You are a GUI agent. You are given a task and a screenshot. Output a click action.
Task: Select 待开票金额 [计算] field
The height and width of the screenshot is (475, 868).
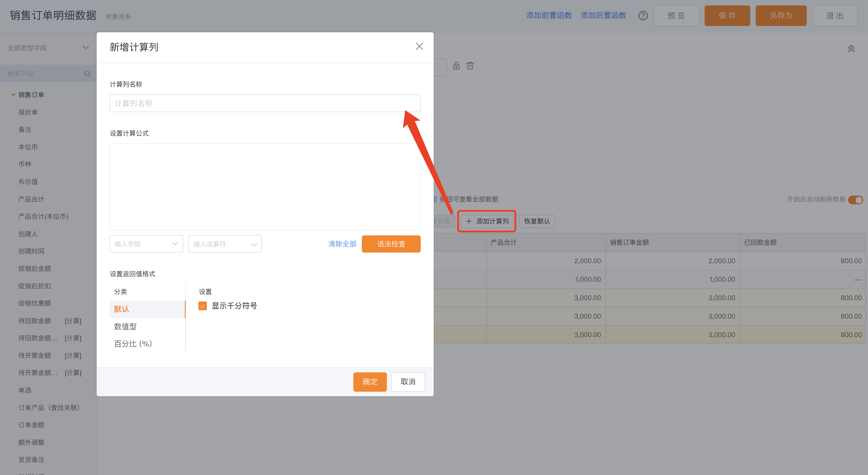[x=50, y=355]
